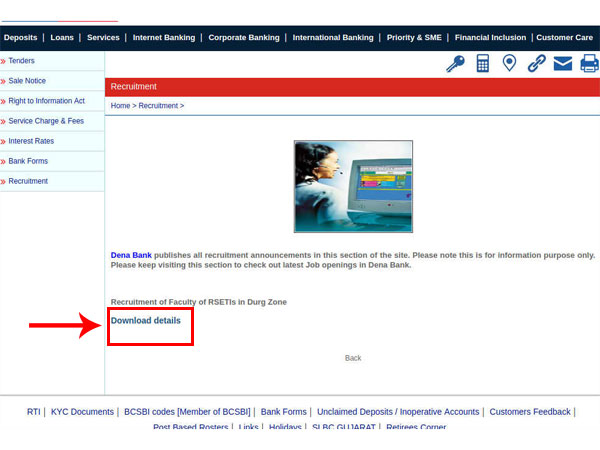Image resolution: width=600 pixels, height=450 pixels.
Task: Open Service Charge & Fees link
Action: (x=46, y=121)
